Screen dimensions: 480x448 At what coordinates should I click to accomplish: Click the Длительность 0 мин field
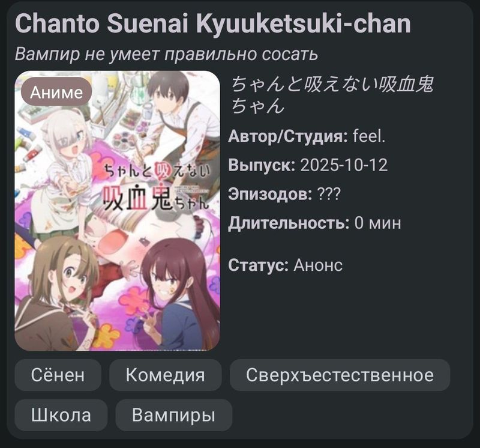314,223
